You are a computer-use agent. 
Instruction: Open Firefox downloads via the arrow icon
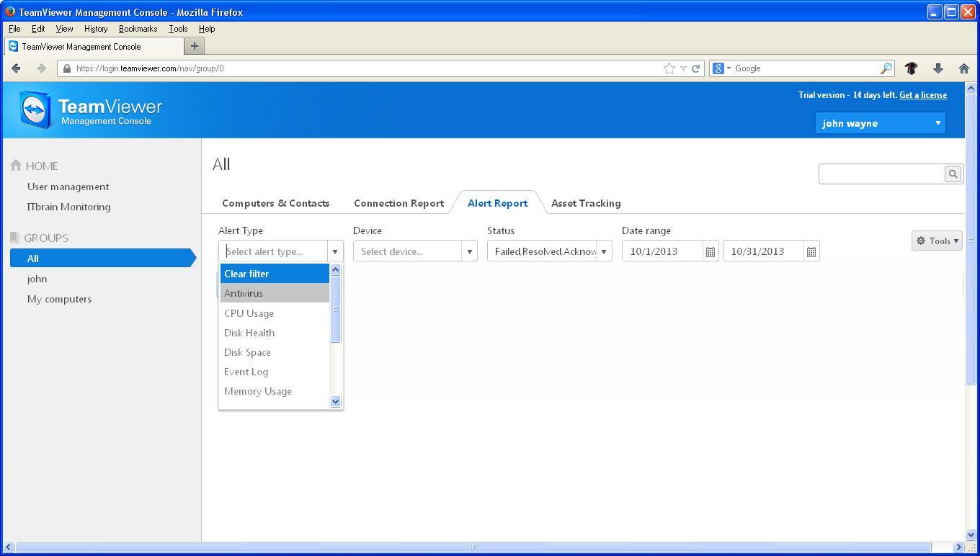pos(937,68)
